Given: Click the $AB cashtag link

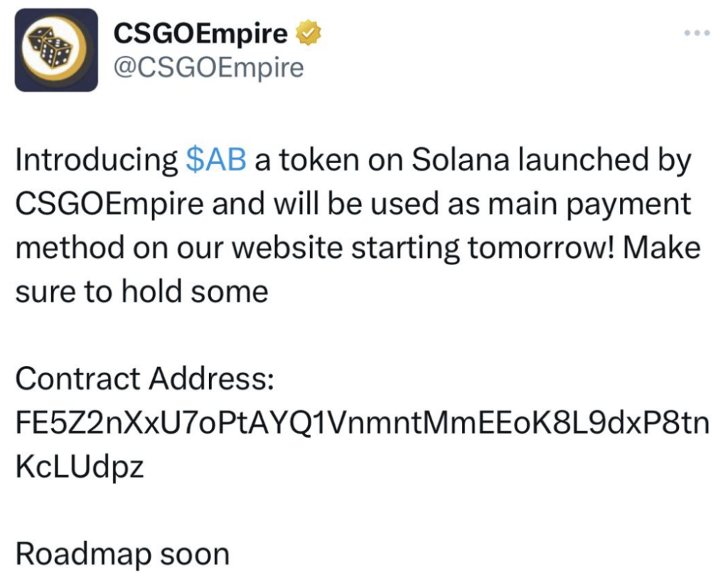Looking at the screenshot, I should pyautogui.click(x=215, y=161).
